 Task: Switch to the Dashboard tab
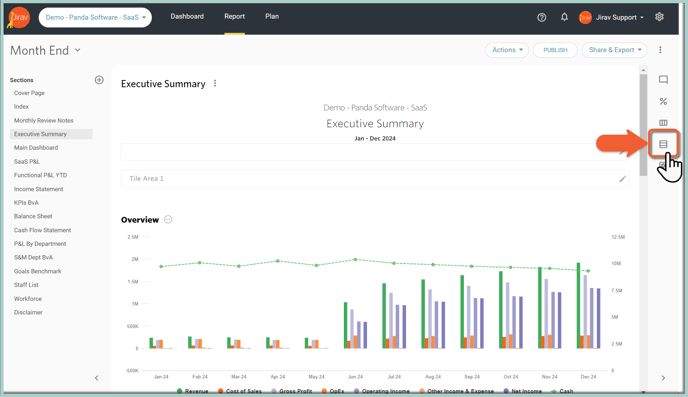(x=187, y=17)
